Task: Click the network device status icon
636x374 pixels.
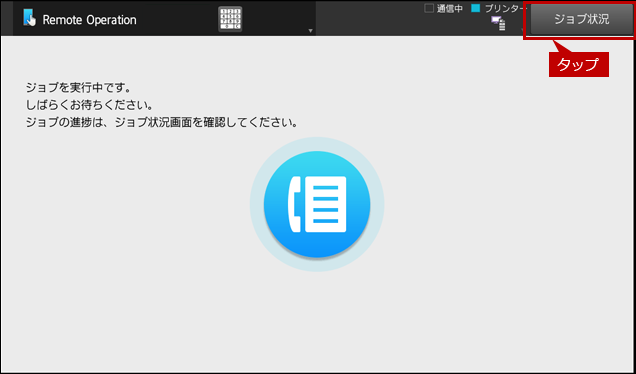Action: click(x=498, y=24)
